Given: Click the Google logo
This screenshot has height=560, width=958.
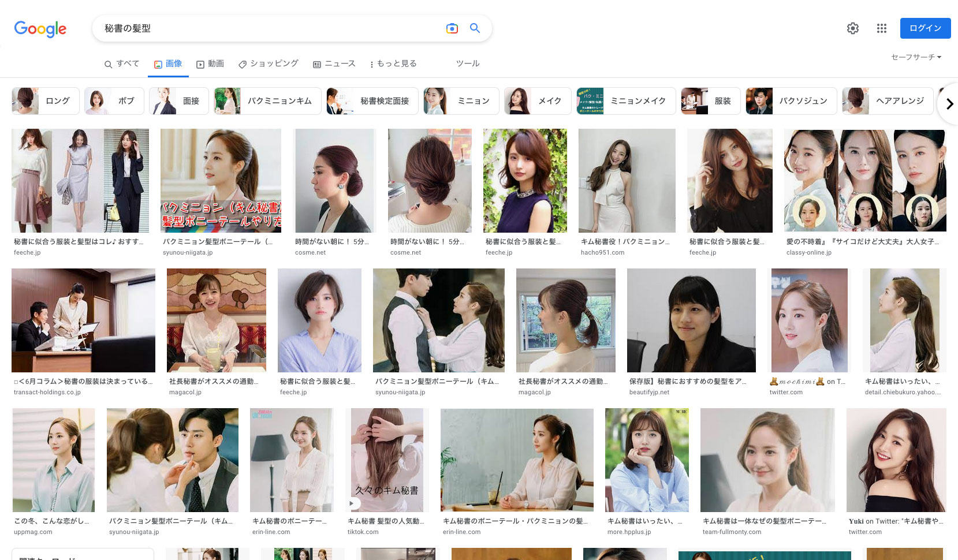Looking at the screenshot, I should coord(40,29).
